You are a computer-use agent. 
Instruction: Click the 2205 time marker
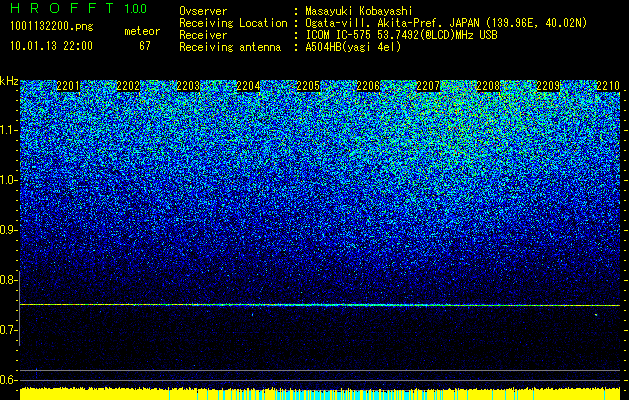(x=308, y=86)
